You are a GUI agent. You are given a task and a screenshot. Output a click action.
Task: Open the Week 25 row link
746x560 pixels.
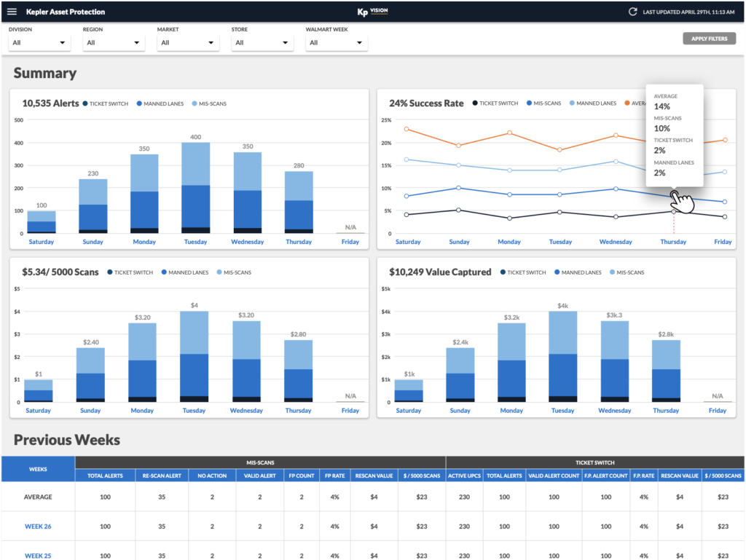38,555
